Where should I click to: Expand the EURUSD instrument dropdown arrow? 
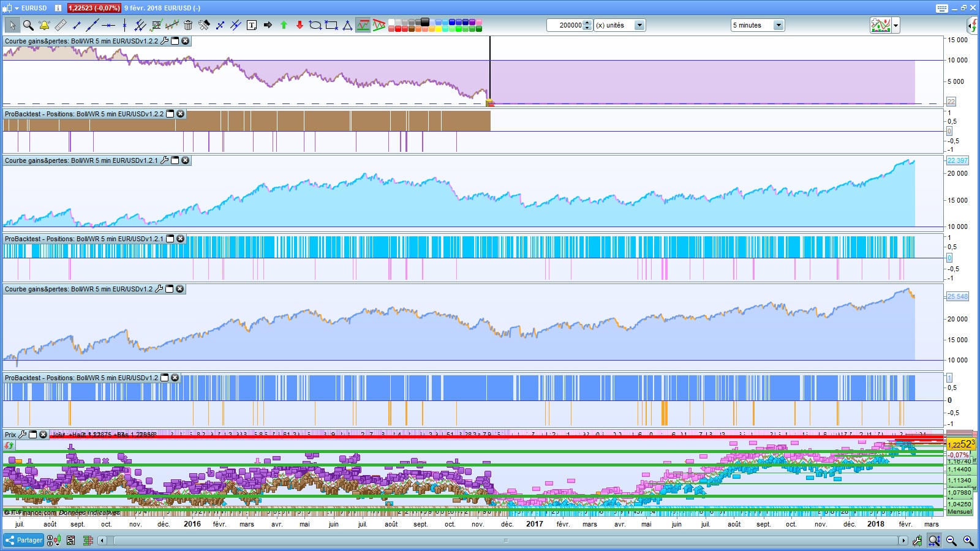(17, 8)
